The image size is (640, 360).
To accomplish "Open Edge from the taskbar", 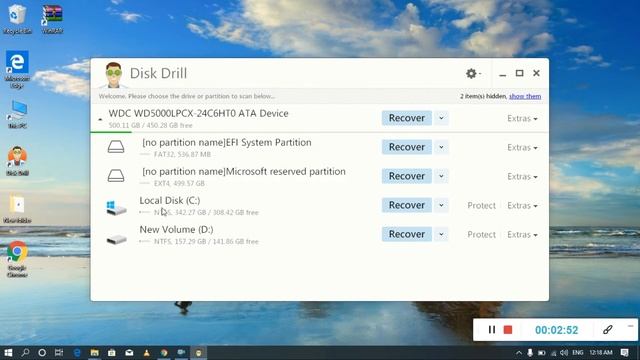I will [77, 353].
